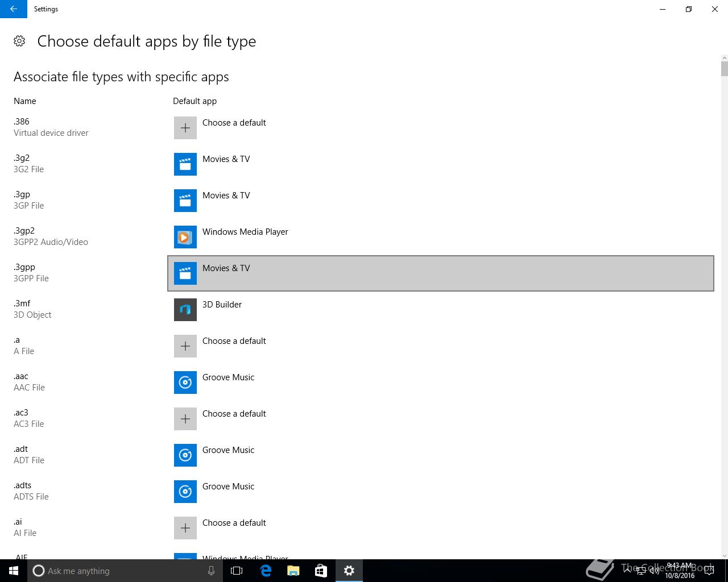
Task: Click Groove Music icon for .aac
Action: point(185,383)
